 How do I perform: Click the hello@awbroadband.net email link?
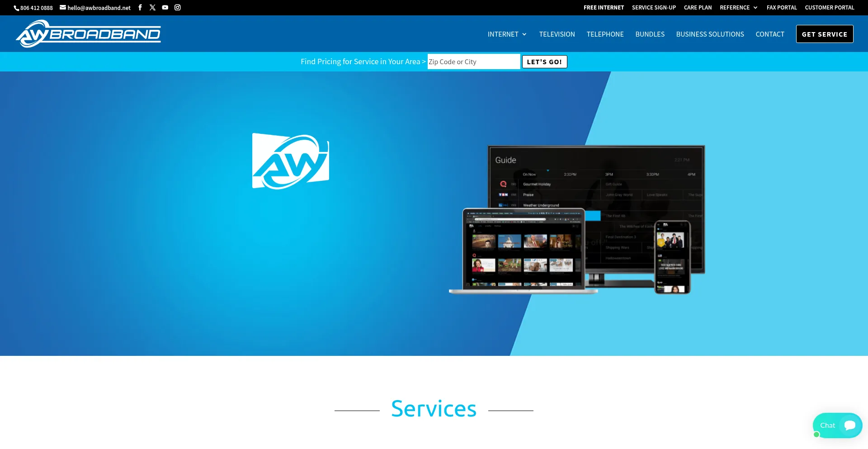[x=95, y=8]
